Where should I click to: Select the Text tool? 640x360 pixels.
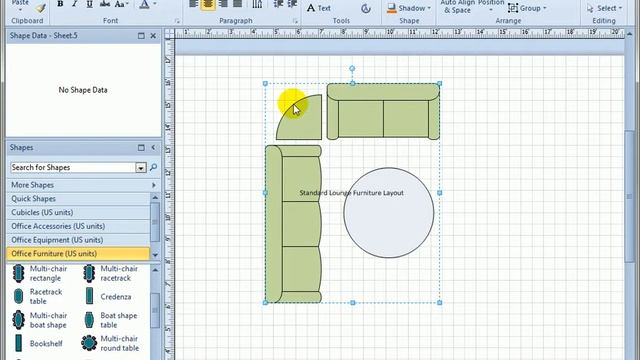coord(319,8)
